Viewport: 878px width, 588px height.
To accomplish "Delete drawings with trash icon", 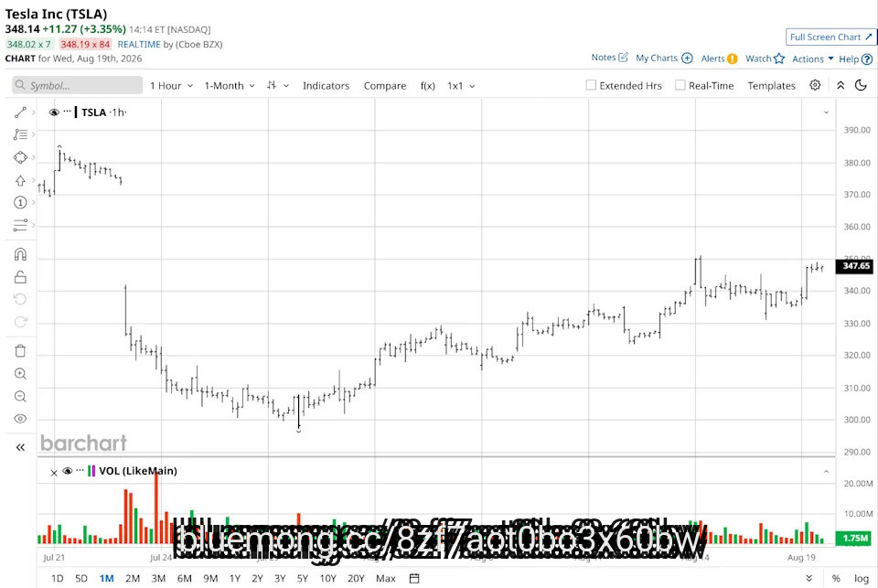I will pos(20,351).
